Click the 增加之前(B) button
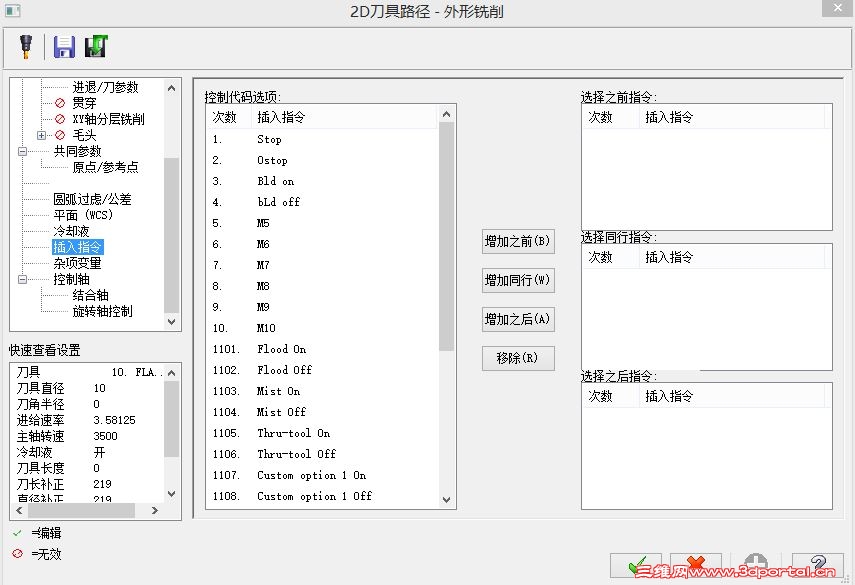Image resolution: width=855 pixels, height=585 pixels. [518, 242]
